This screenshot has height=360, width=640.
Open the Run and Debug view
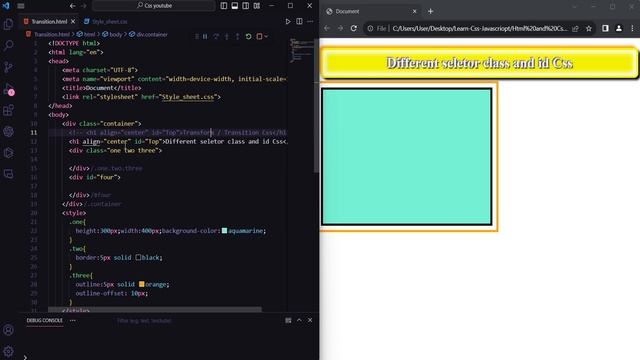[x=8, y=89]
